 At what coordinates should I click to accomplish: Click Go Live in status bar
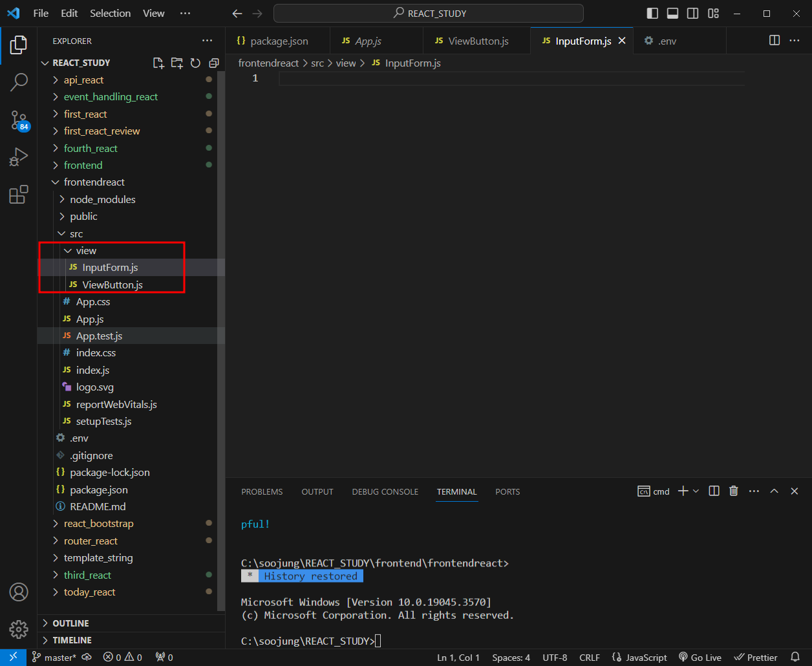click(x=700, y=658)
